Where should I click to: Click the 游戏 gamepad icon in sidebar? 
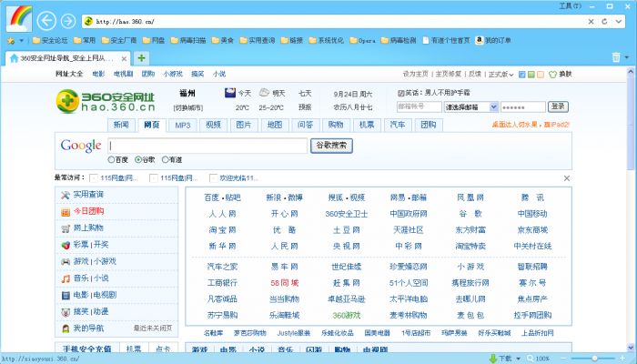(66, 262)
